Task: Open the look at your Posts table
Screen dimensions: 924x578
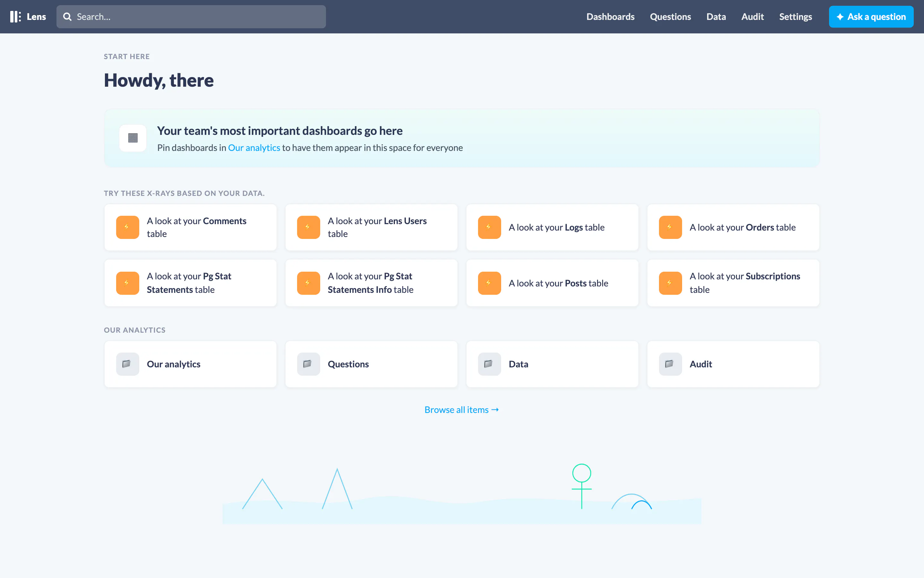Action: pos(552,283)
